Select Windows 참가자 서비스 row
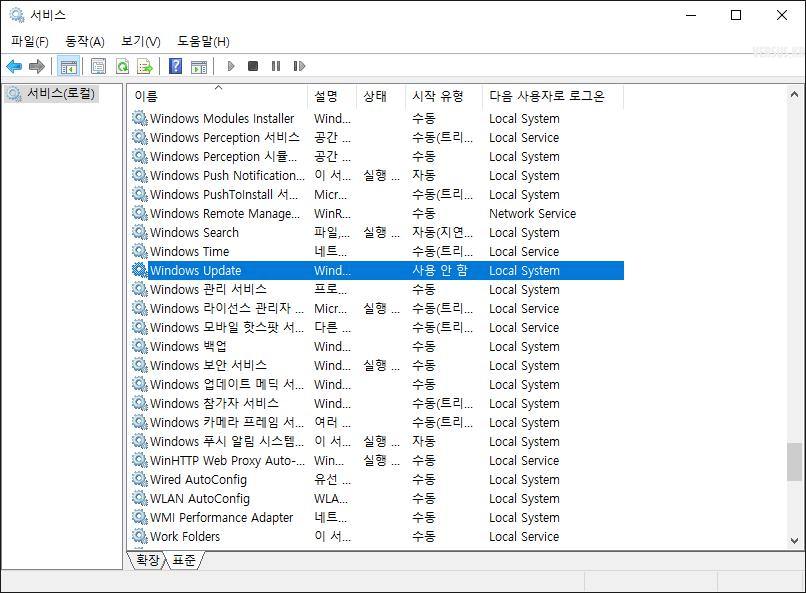Image resolution: width=806 pixels, height=593 pixels. [377, 403]
